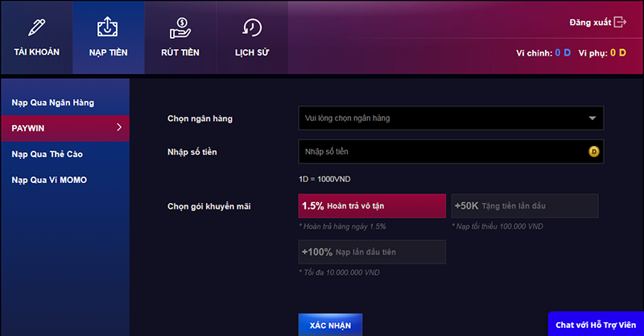Click the history clock icon
The width and height of the screenshot is (644, 336).
tap(252, 27)
